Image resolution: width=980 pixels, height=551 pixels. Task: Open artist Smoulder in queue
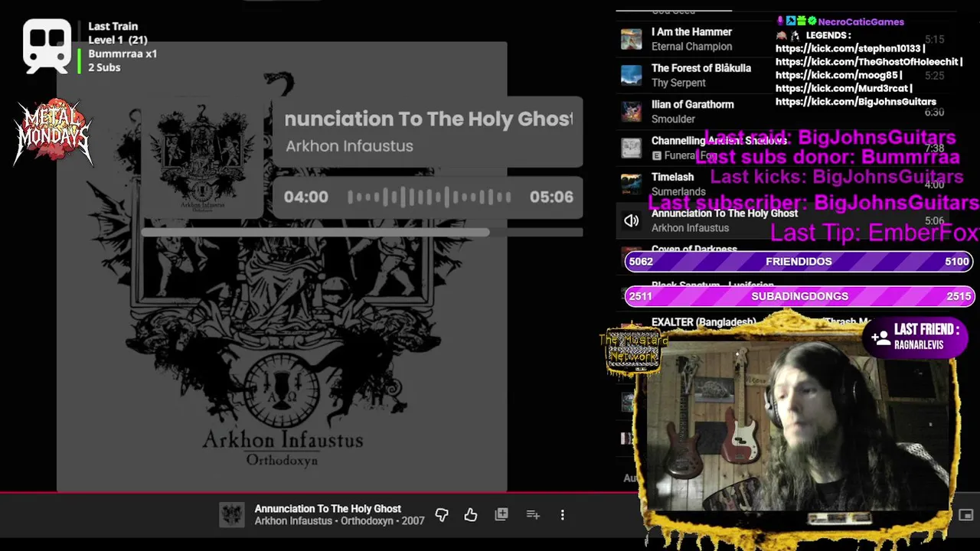(x=673, y=119)
